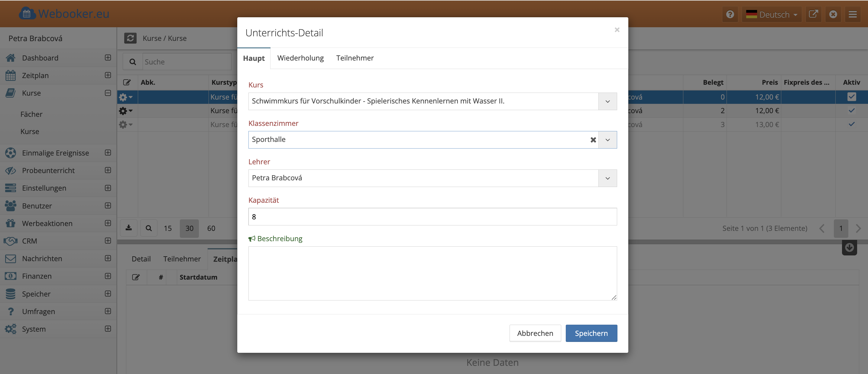Toggle the Aktiv checkbox in the selected row
868x374 pixels.
pyautogui.click(x=851, y=97)
